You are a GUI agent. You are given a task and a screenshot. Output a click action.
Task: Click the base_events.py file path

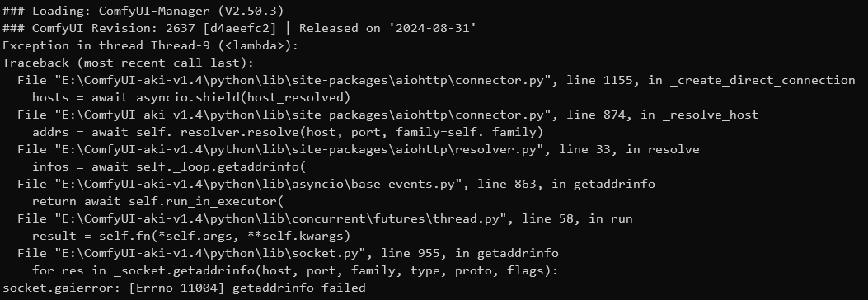(x=258, y=184)
